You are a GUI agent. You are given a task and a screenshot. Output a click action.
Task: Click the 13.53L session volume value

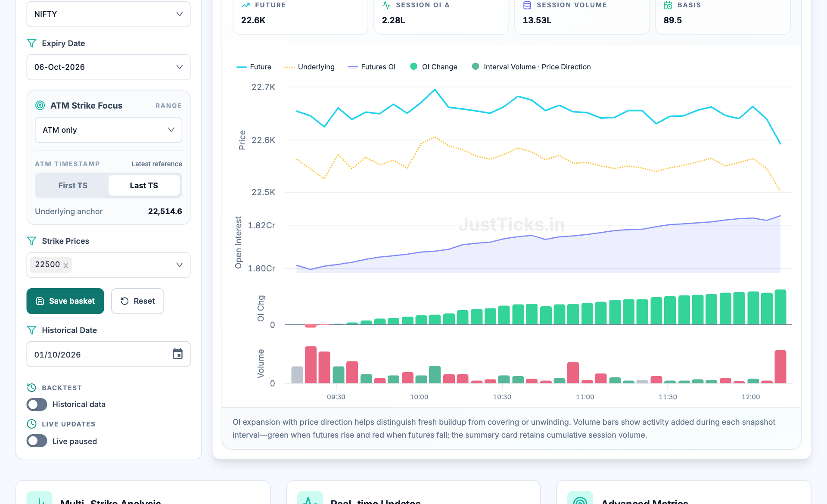[537, 20]
